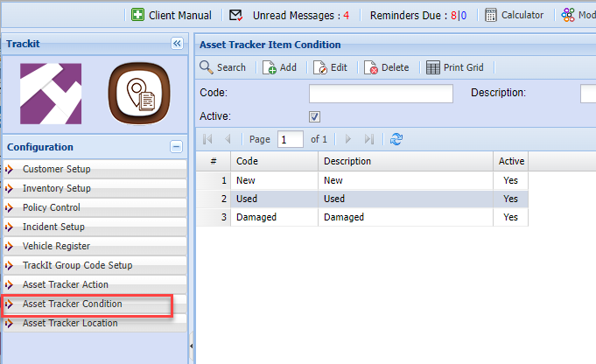Toggle the Active checkbox
Viewport: 596px width, 364px height.
tap(315, 116)
